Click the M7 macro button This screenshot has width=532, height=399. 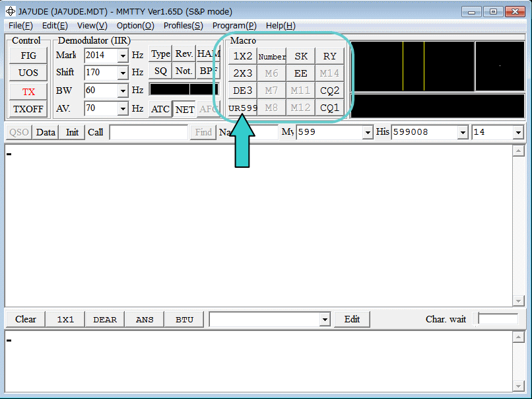pos(272,91)
